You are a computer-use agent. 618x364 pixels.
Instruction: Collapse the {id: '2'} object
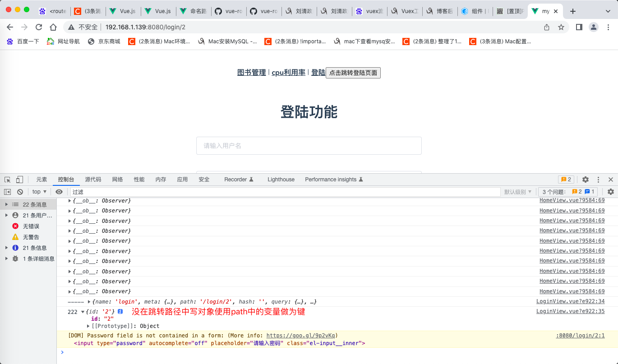pos(83,312)
